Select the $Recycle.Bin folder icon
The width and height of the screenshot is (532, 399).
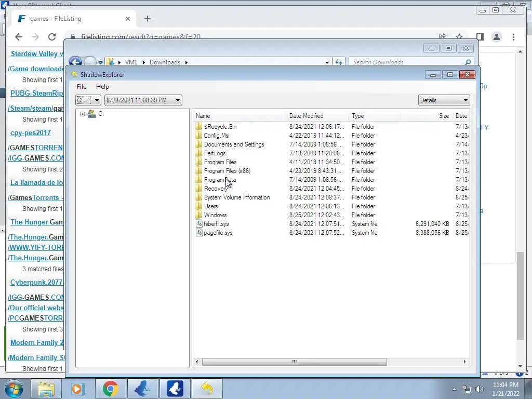tap(199, 127)
